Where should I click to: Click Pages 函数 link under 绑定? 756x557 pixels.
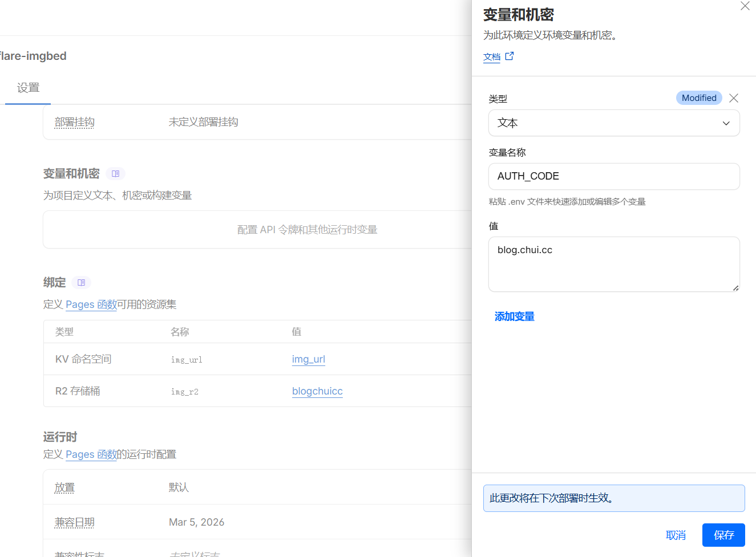[91, 304]
